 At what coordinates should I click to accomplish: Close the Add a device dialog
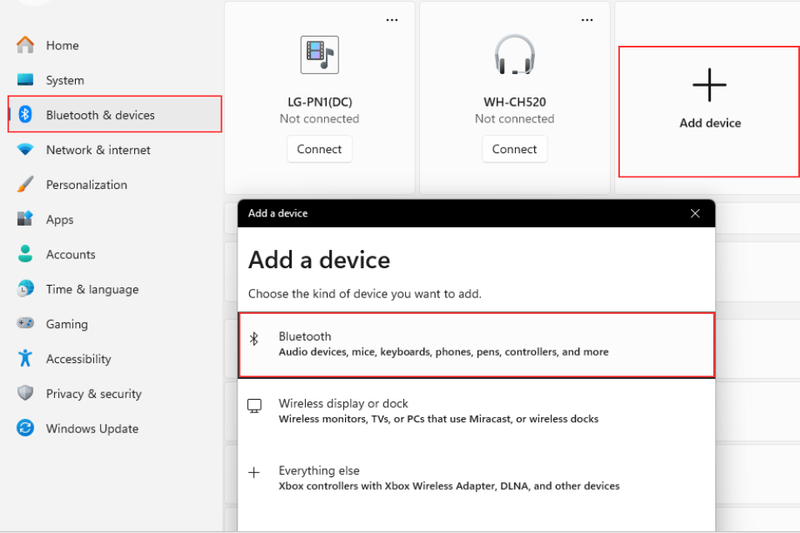pos(695,213)
